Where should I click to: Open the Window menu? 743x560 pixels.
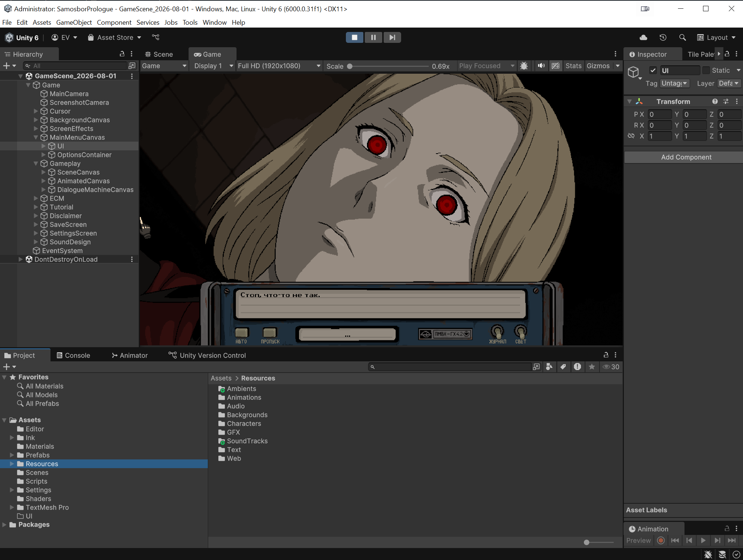pos(214,23)
